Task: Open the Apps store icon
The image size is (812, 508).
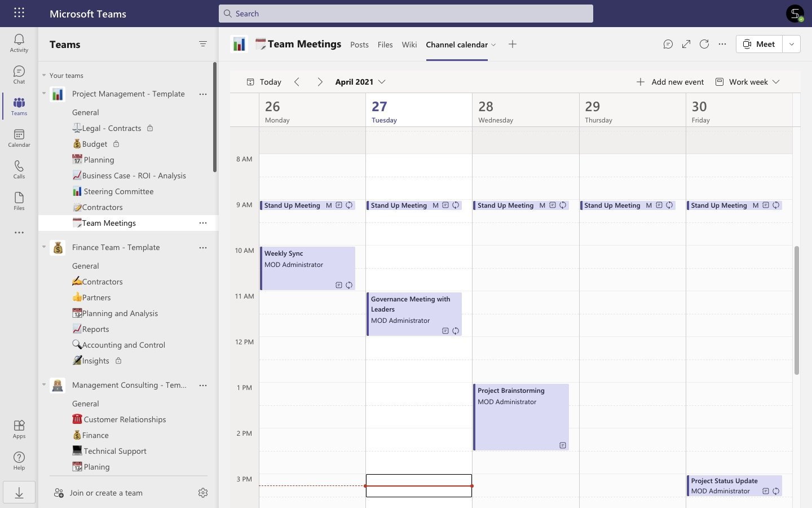Action: point(19,429)
